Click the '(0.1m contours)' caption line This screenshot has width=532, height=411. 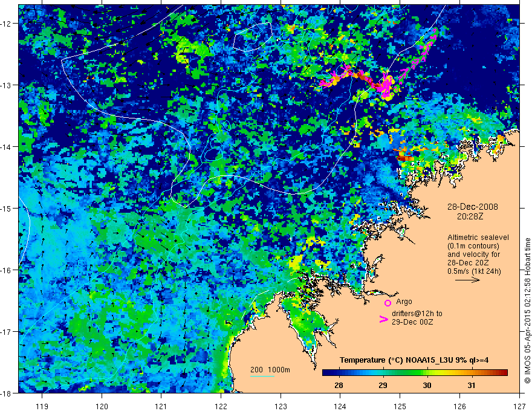pos(473,246)
